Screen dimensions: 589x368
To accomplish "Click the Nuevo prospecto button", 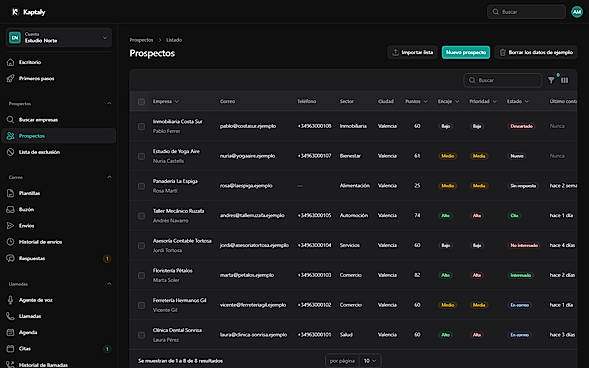I will click(x=466, y=53).
